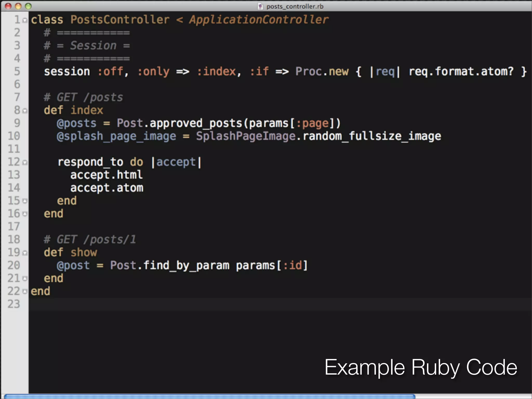Click the method name index on line 8
The height and width of the screenshot is (399, 532).
tap(87, 110)
